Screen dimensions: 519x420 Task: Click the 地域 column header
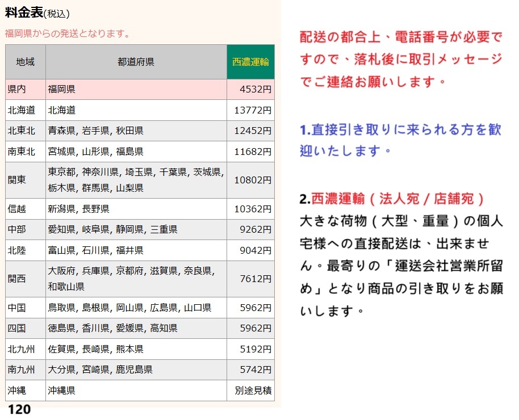tap(24, 61)
